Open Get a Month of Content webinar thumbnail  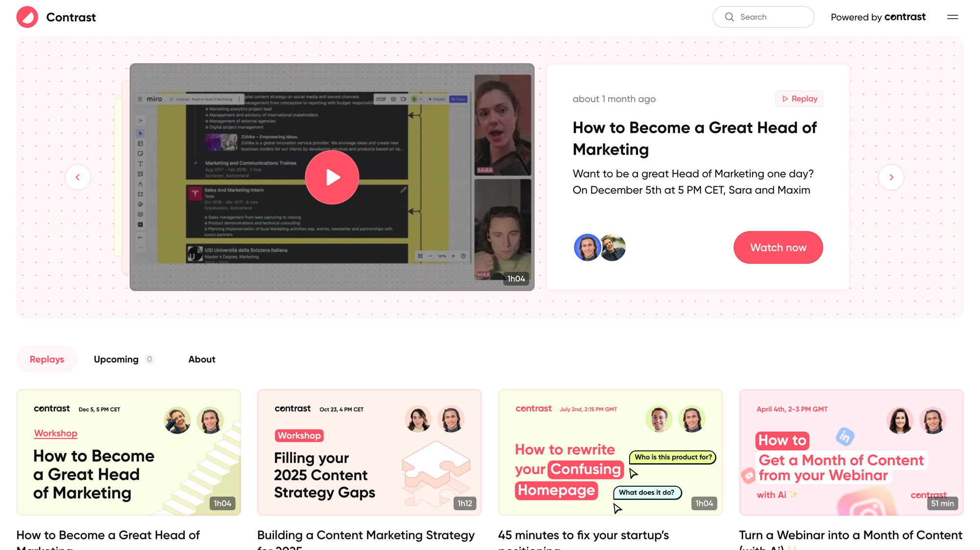coord(851,452)
